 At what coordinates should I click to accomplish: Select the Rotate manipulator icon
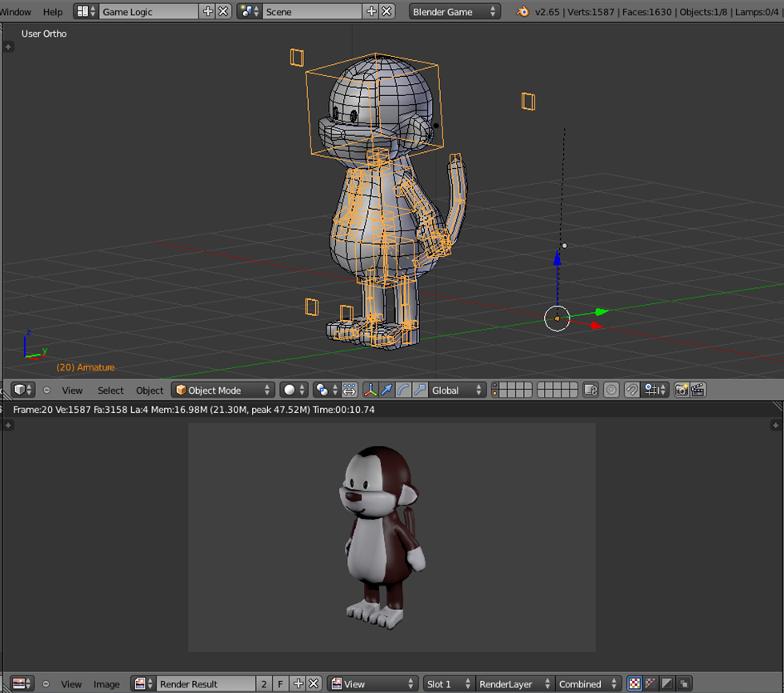coord(402,390)
